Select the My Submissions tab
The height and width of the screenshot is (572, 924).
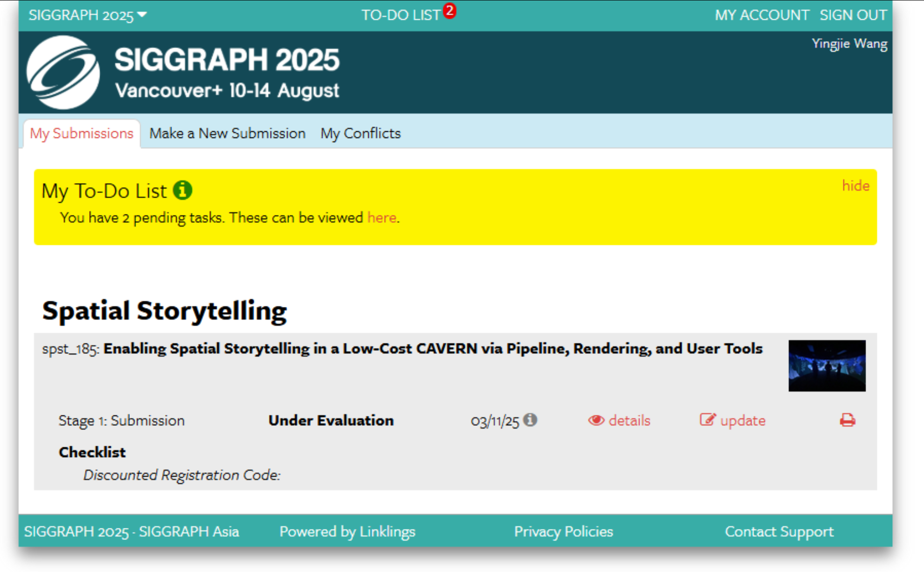tap(82, 134)
